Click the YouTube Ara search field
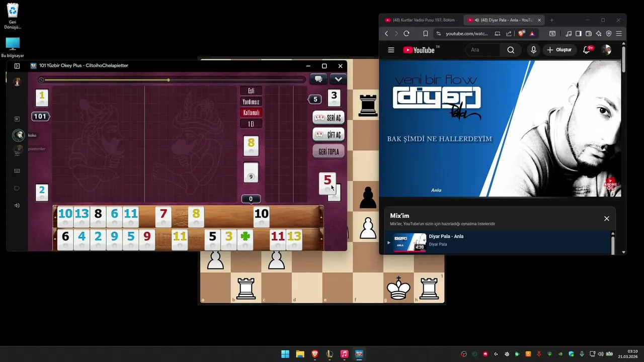The height and width of the screenshot is (362, 644). tap(483, 50)
